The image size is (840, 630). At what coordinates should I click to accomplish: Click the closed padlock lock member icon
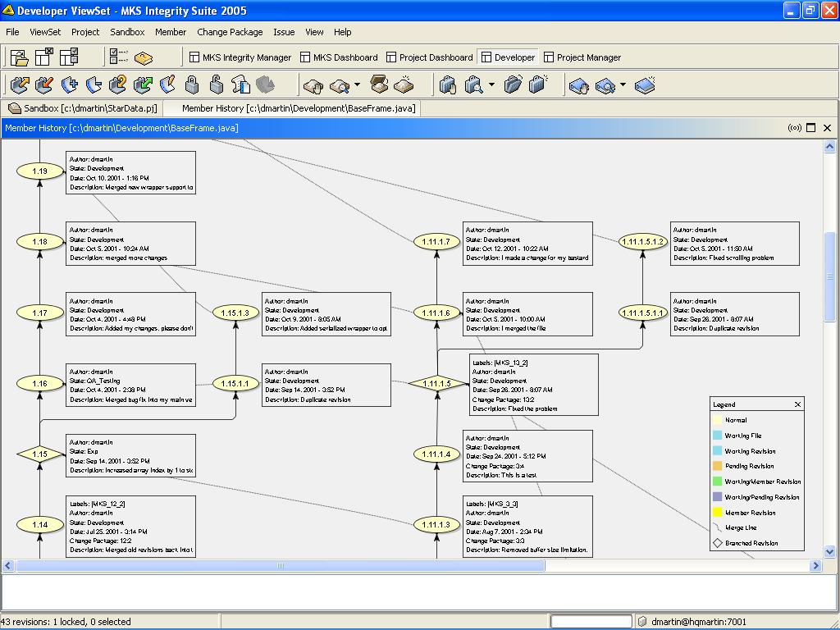pyautogui.click(x=192, y=84)
